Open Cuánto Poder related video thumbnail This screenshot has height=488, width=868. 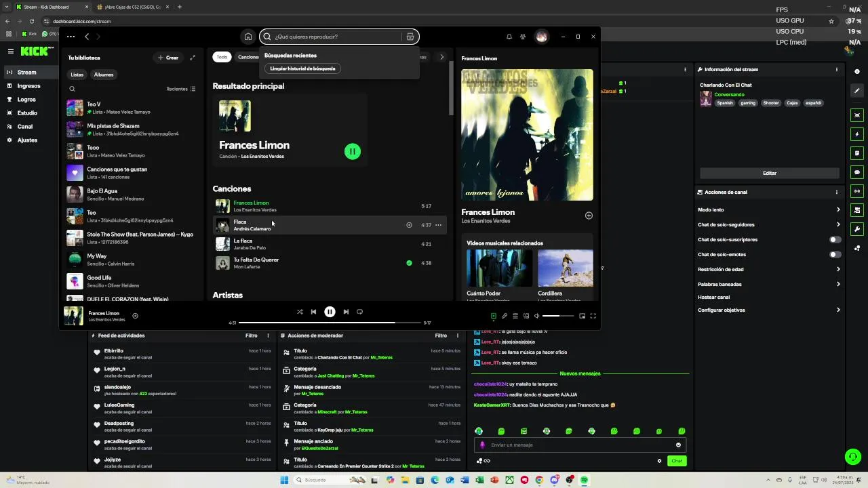499,268
